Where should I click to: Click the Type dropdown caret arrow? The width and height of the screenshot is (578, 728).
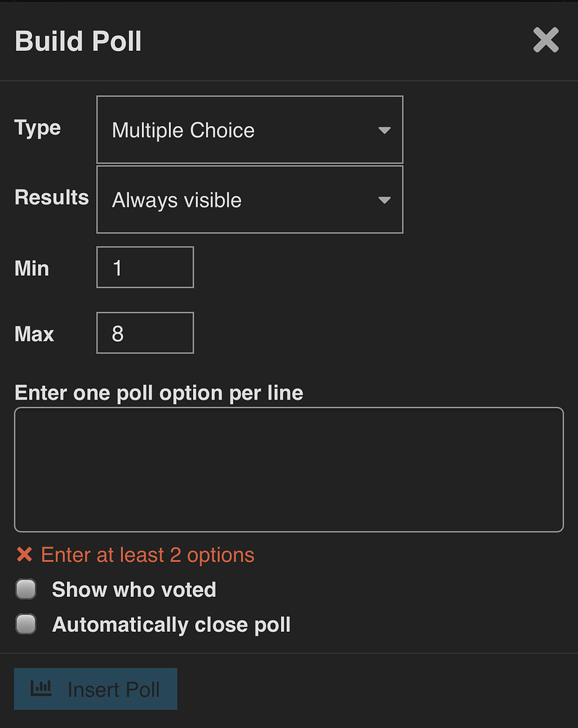[384, 130]
